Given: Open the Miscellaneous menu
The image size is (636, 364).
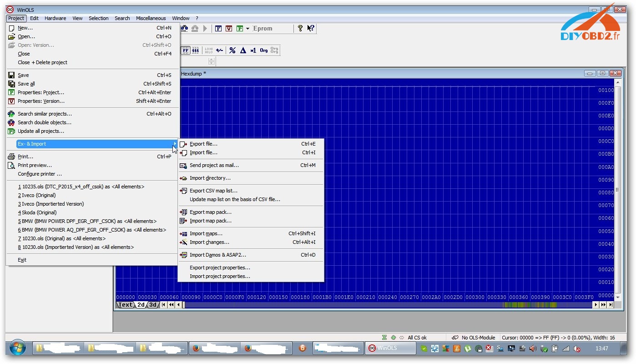Looking at the screenshot, I should [151, 18].
